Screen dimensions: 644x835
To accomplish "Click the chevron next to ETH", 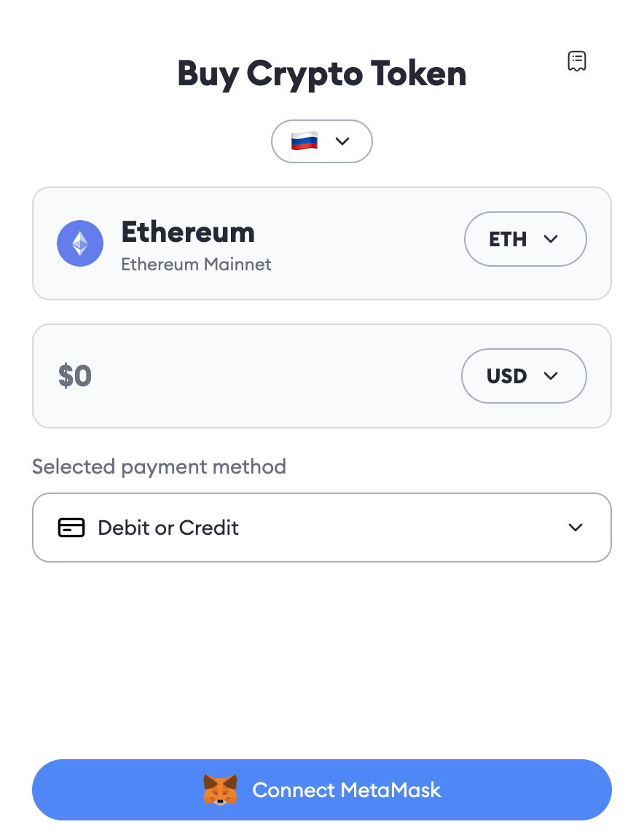I will [551, 239].
